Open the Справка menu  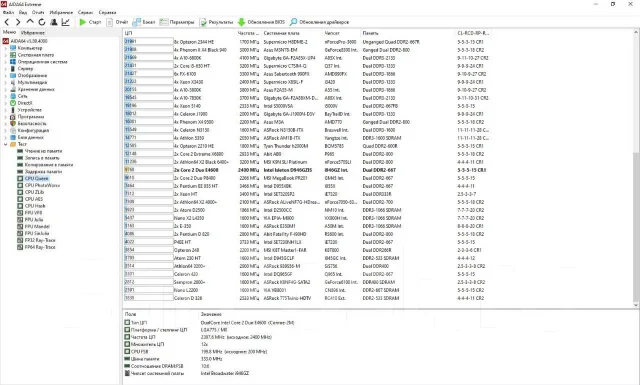[107, 12]
